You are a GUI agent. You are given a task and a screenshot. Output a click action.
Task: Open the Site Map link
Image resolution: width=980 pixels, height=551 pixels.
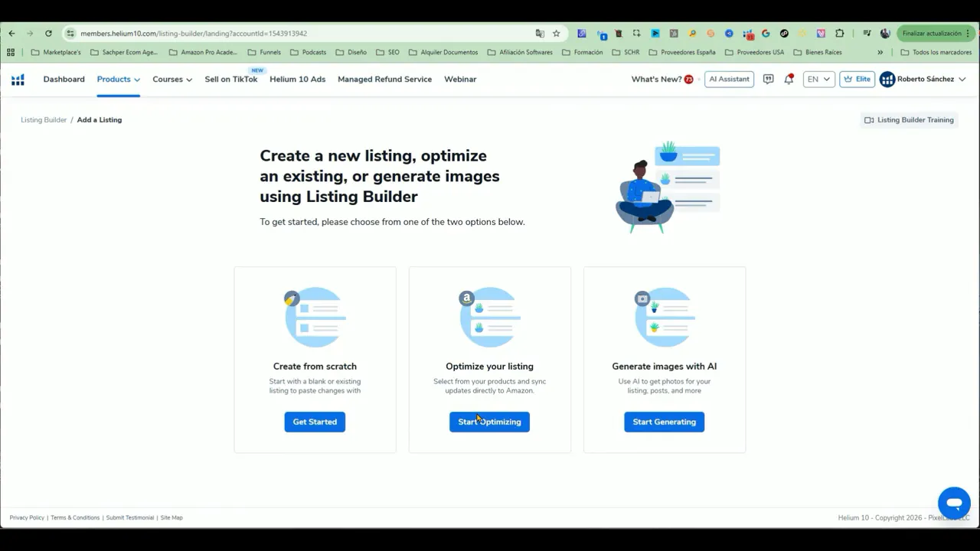tap(171, 518)
